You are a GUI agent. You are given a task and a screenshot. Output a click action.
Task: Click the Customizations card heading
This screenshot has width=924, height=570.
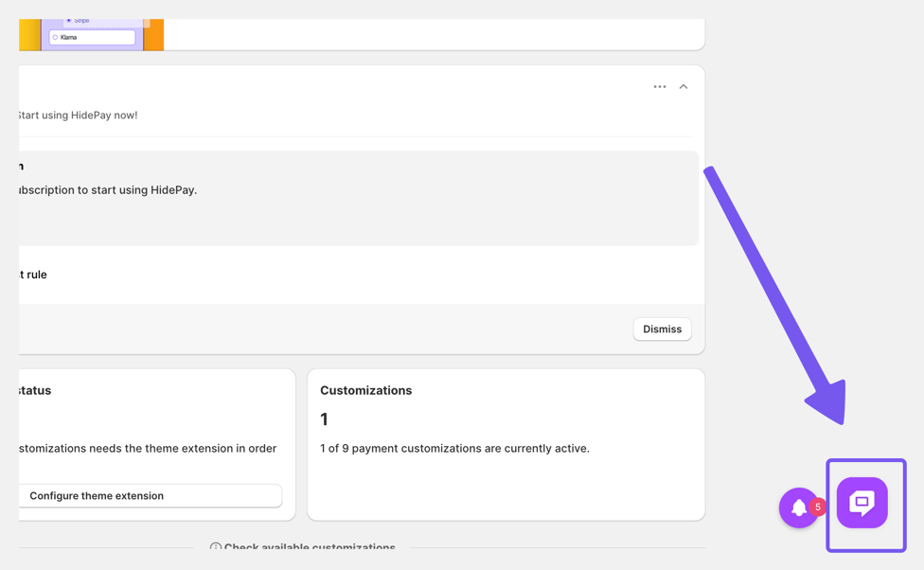(x=365, y=391)
